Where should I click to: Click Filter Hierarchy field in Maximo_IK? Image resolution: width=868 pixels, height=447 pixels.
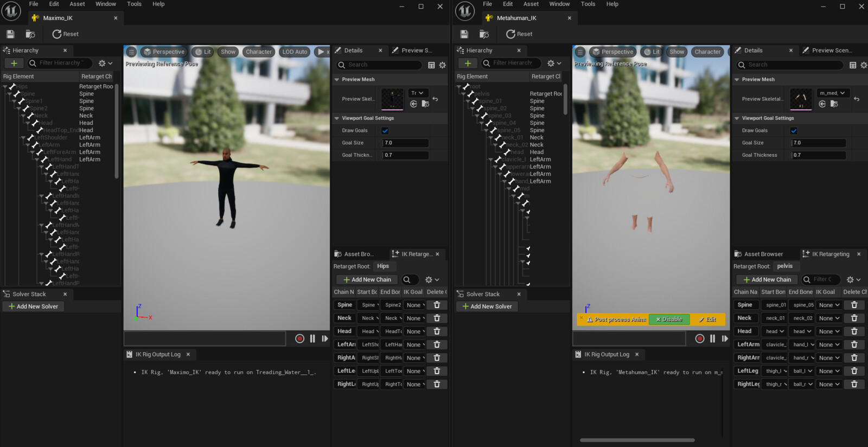(x=59, y=63)
